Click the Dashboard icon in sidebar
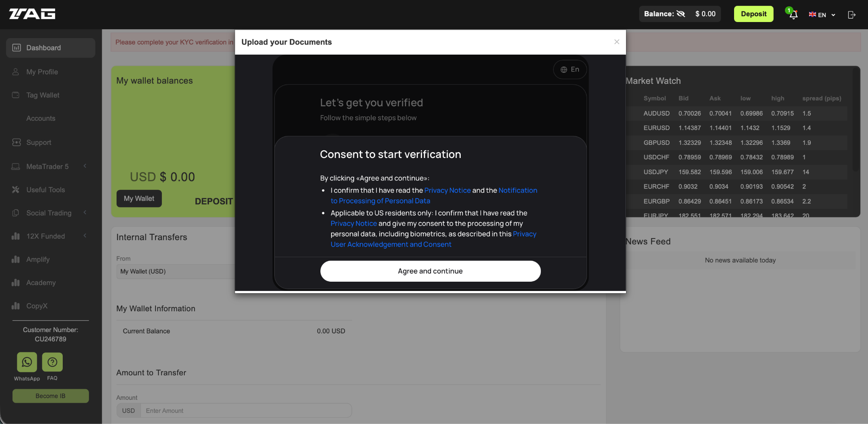 tap(17, 48)
